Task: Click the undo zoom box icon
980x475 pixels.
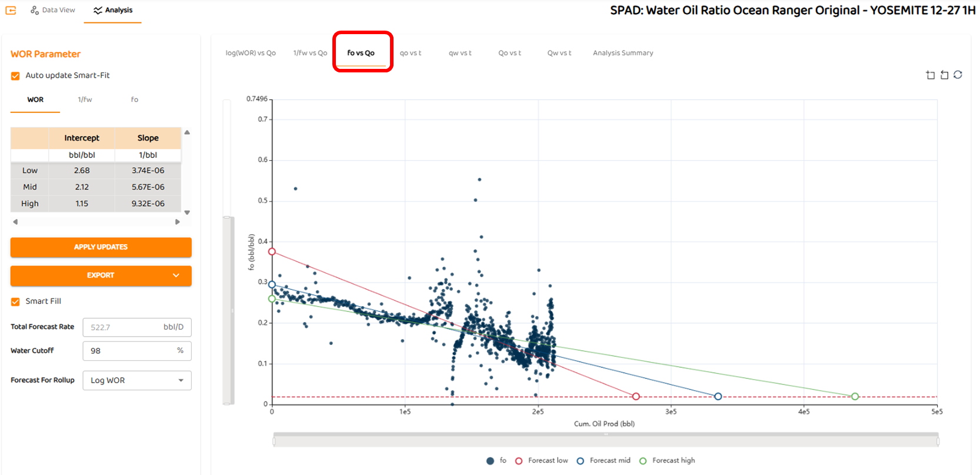Action: point(944,75)
